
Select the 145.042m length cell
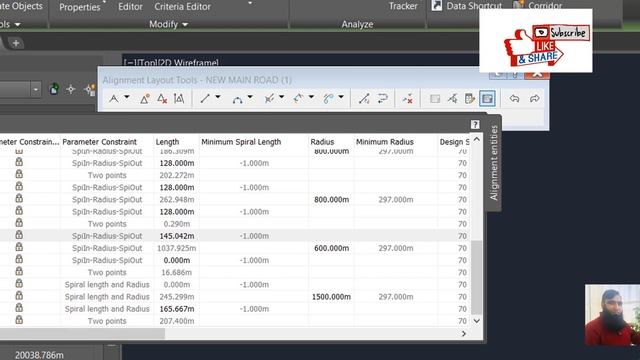click(176, 236)
